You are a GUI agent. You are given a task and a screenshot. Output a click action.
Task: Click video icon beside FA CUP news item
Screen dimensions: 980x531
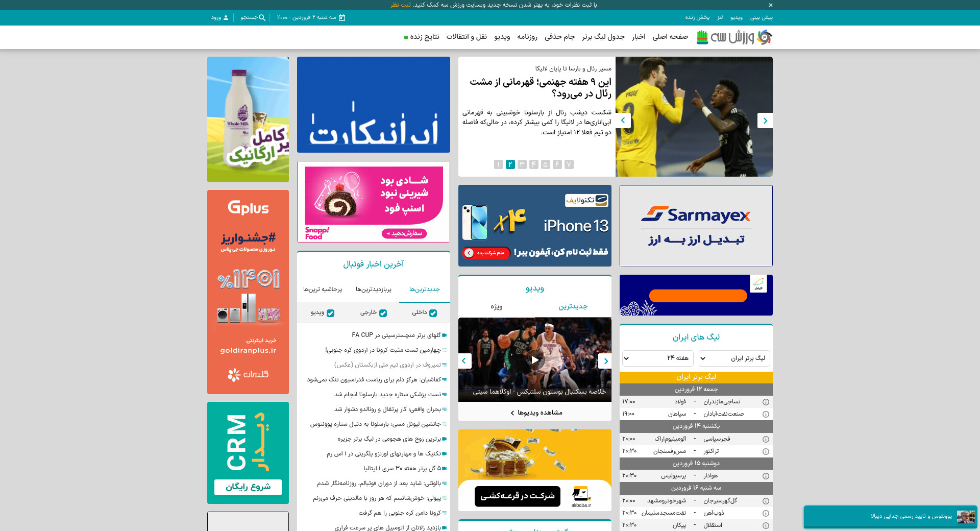coord(445,335)
